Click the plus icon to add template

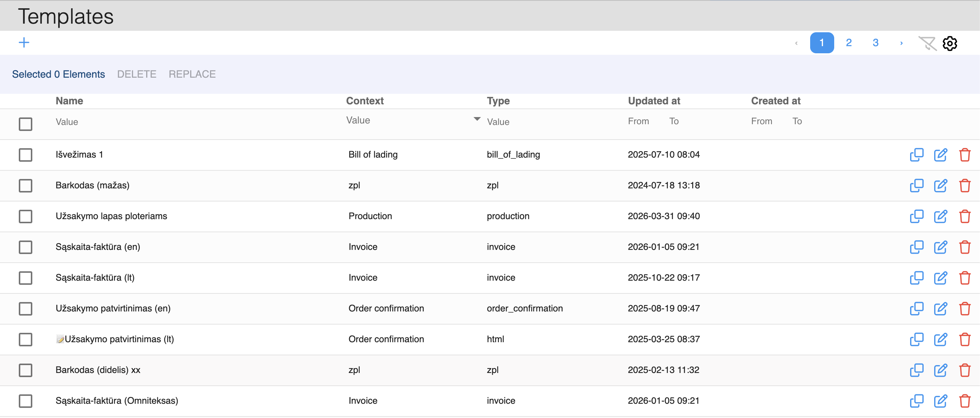(x=24, y=42)
